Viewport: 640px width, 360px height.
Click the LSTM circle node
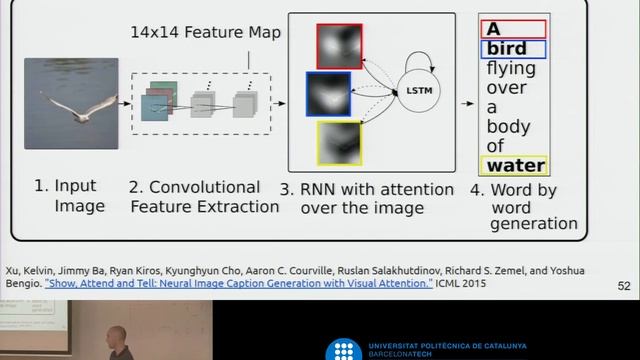pyautogui.click(x=419, y=91)
